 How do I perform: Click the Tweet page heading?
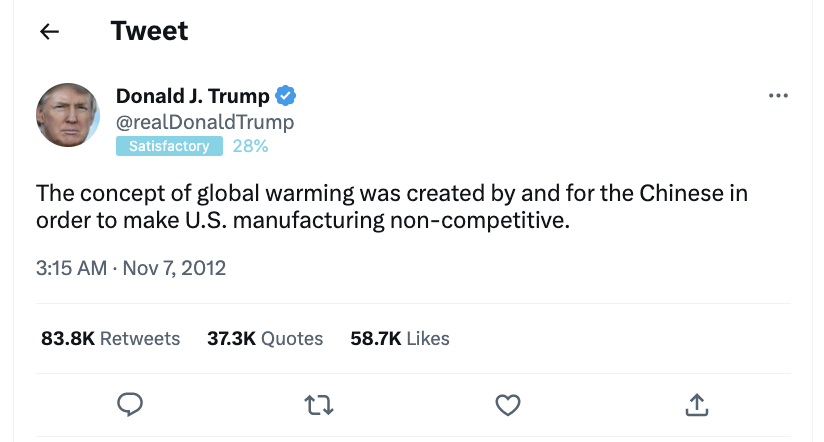coord(150,31)
